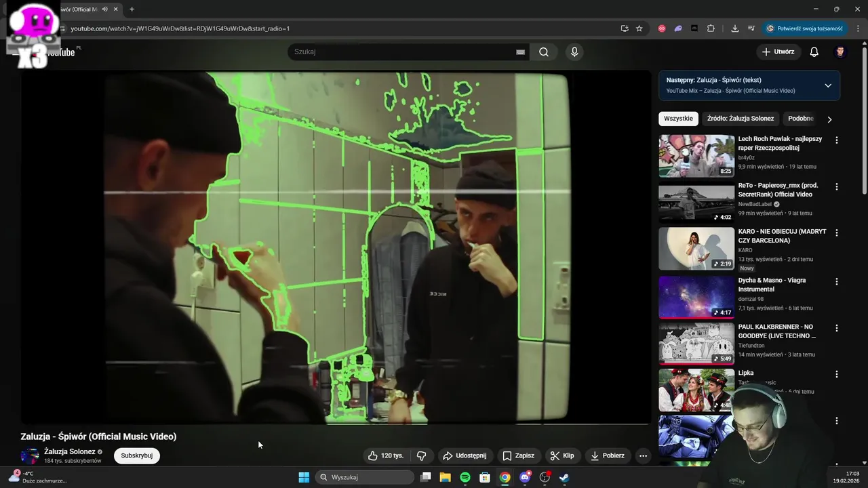Open Chrome three-dot menu
Image resolution: width=868 pixels, height=488 pixels.
[859, 28]
